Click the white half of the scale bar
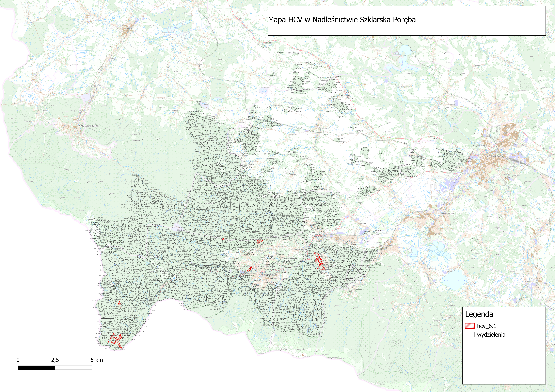Screen dimensions: 555x392 (x=74, y=368)
